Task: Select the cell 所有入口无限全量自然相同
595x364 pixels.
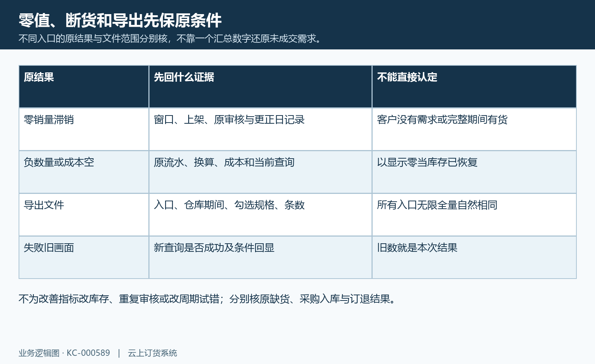Action: (474, 215)
